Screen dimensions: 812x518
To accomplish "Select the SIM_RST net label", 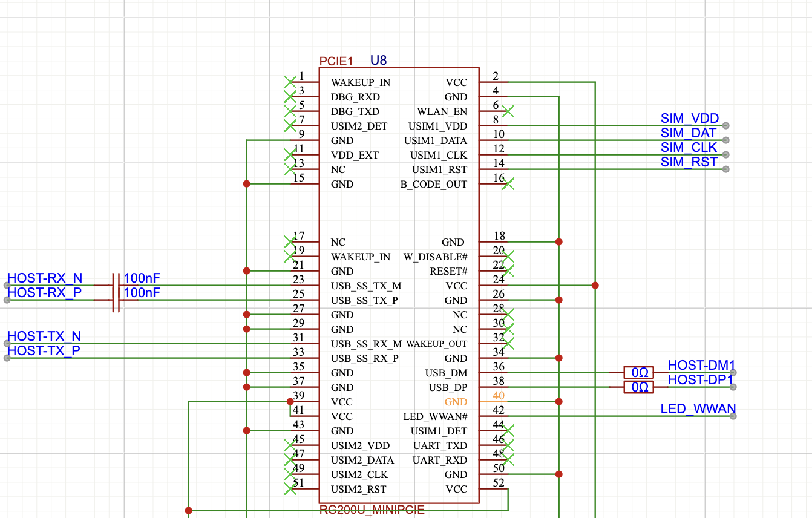I will coord(689,162).
